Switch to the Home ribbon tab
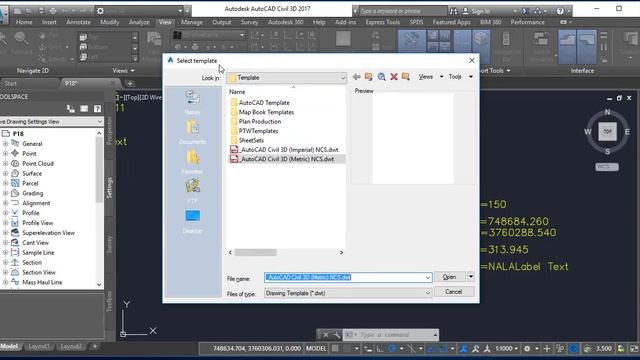Viewport: 640px width, 360px height. 24,22
